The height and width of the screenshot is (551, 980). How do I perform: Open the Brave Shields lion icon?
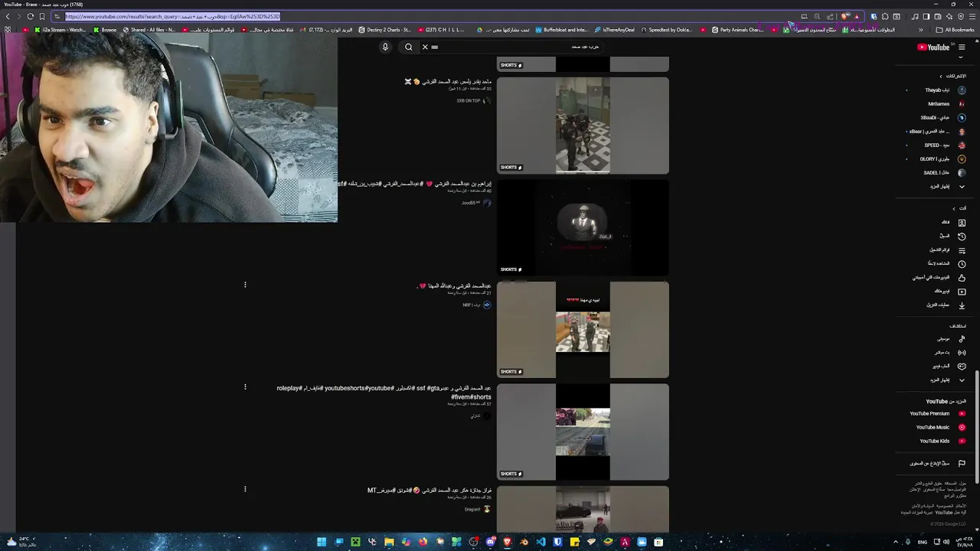pos(844,16)
